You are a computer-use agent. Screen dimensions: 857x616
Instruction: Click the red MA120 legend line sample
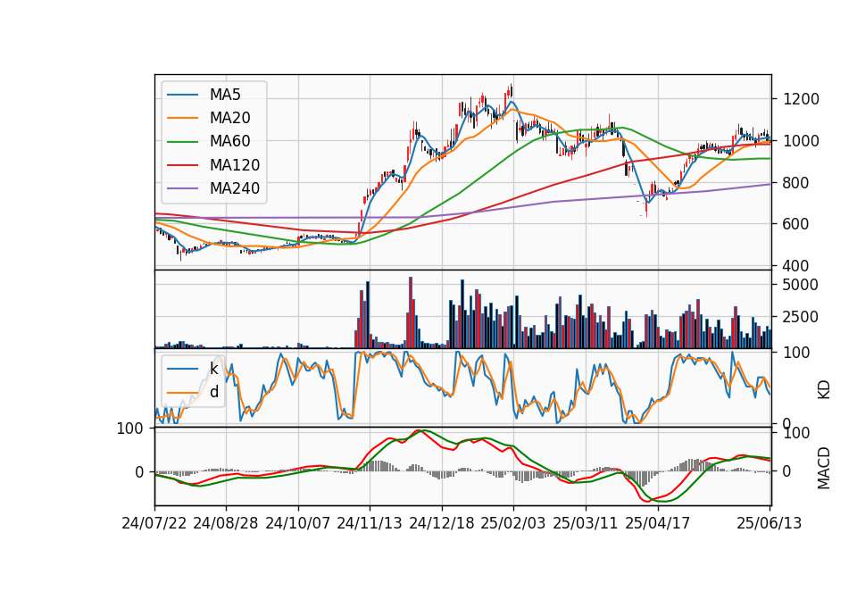click(182, 165)
